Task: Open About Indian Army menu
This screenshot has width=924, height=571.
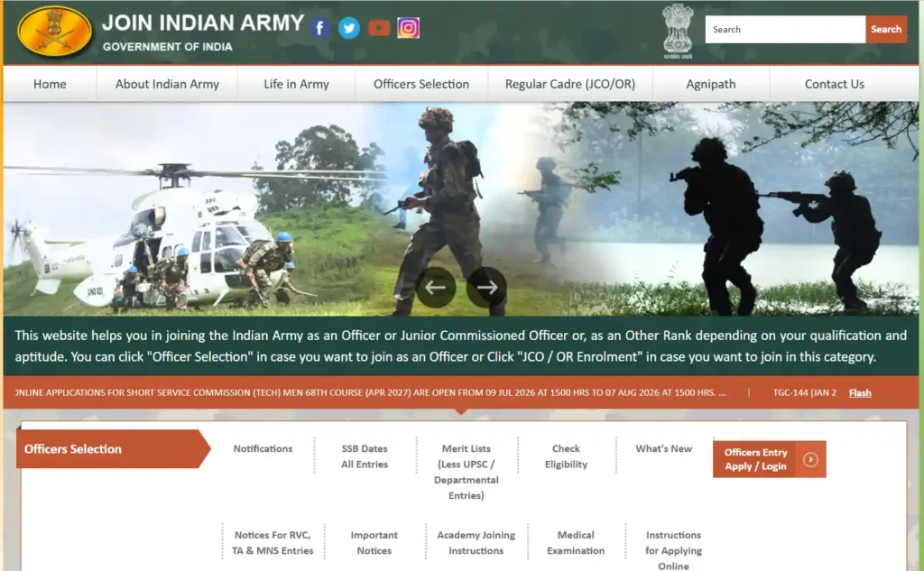Action: tap(167, 84)
